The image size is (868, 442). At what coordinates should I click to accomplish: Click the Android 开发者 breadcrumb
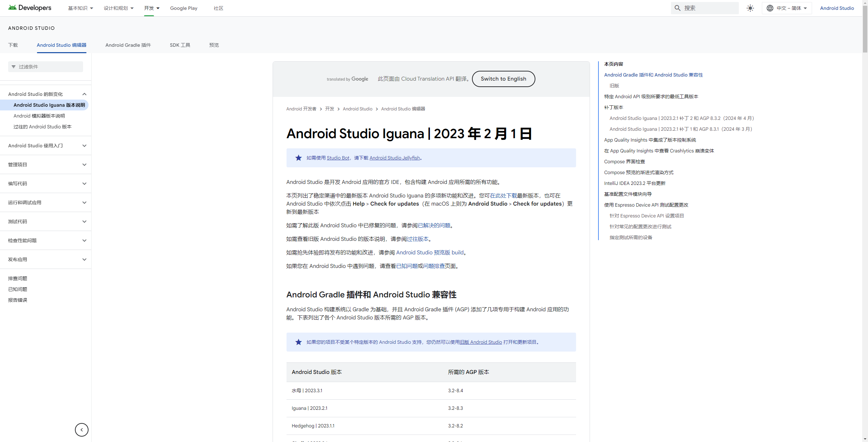301,109
